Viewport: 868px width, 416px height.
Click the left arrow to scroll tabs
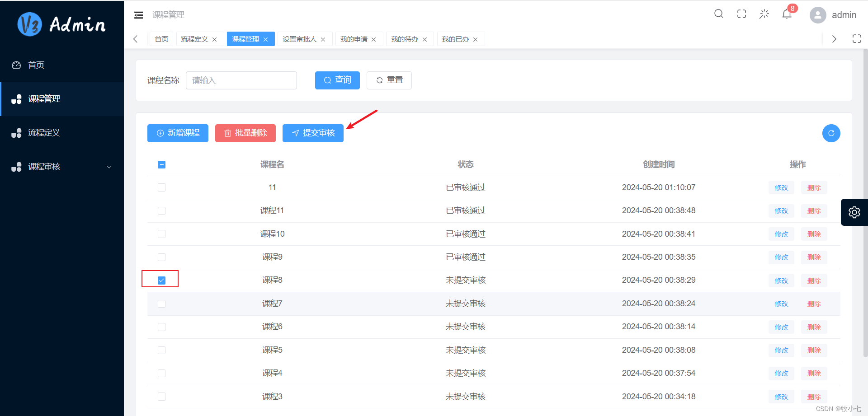click(x=136, y=39)
